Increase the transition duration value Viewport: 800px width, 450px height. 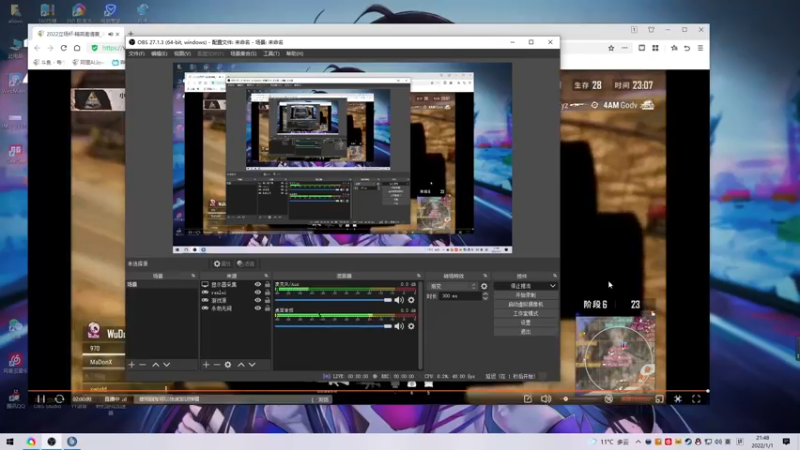pos(485,294)
